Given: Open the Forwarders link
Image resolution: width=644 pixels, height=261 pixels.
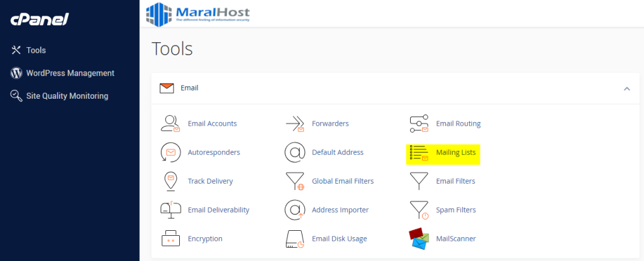Looking at the screenshot, I should 330,123.
